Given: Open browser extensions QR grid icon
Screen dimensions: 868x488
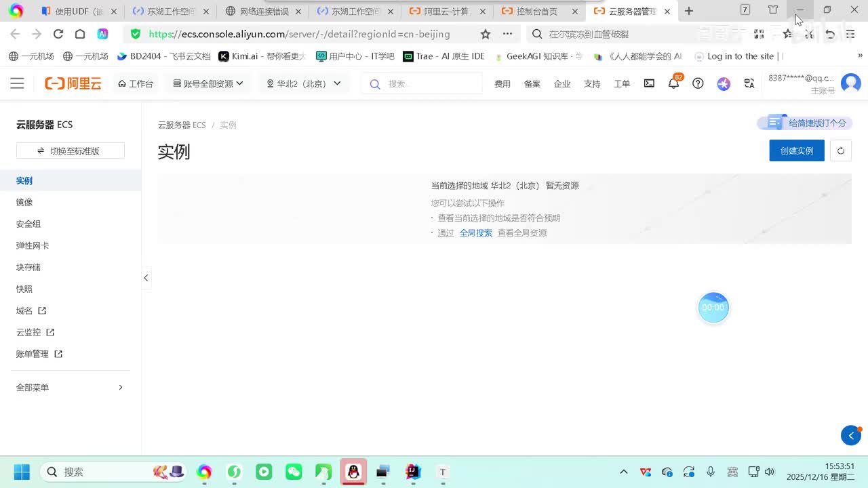Looking at the screenshot, I should point(759,34).
